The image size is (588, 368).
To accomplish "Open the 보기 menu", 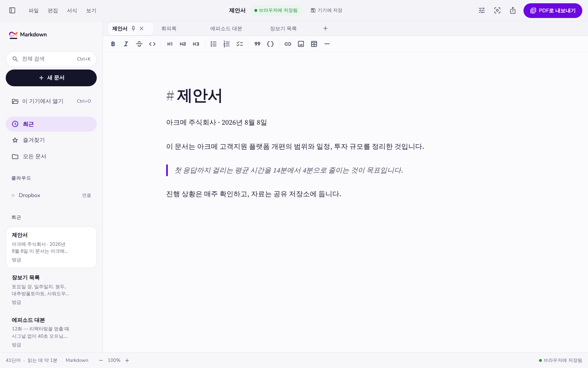I will pyautogui.click(x=91, y=11).
